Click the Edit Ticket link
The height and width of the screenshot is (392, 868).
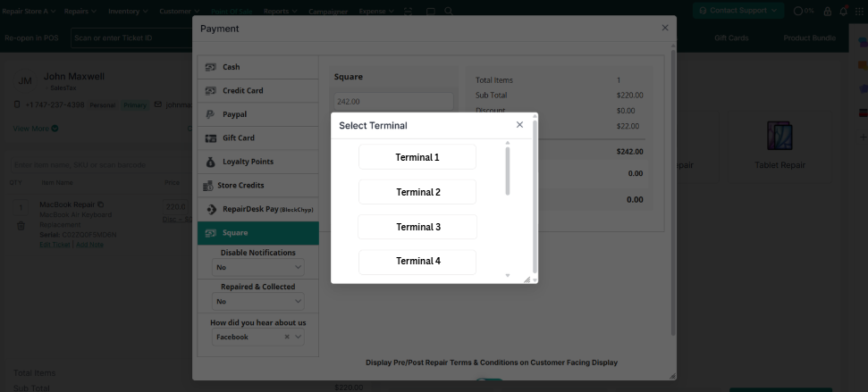tap(55, 245)
